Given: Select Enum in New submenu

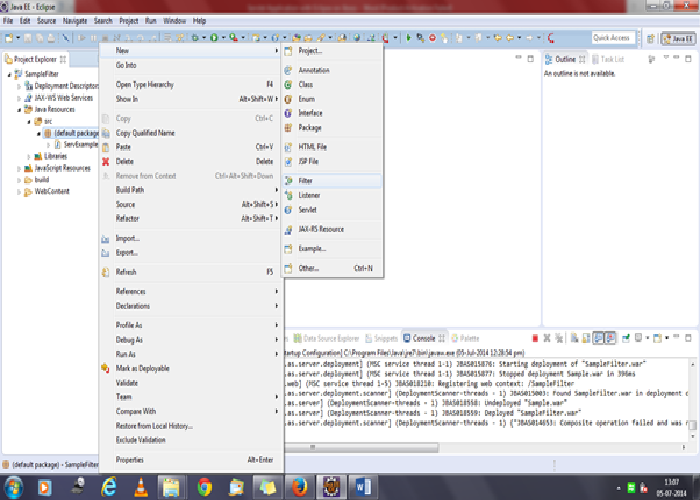Looking at the screenshot, I should coord(332,99).
